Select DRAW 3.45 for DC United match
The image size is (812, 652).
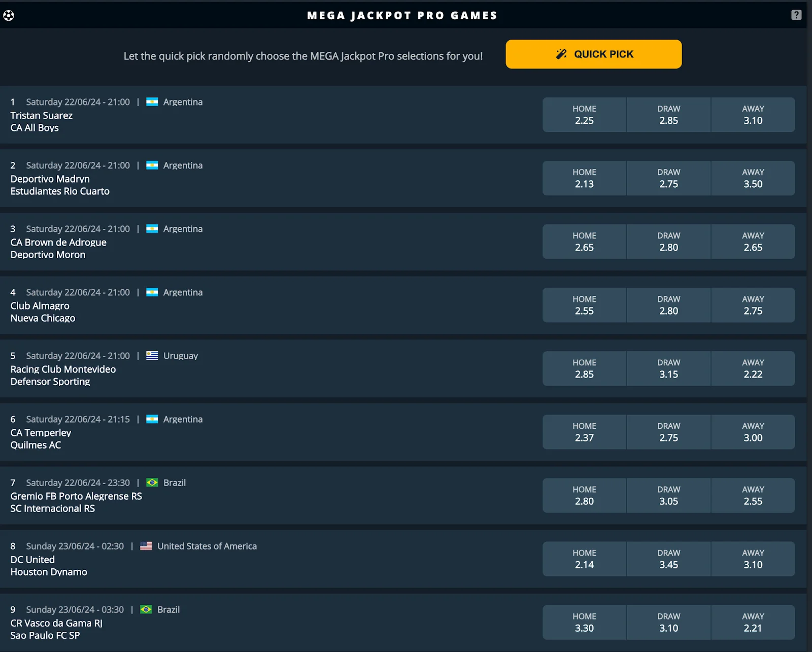point(668,559)
